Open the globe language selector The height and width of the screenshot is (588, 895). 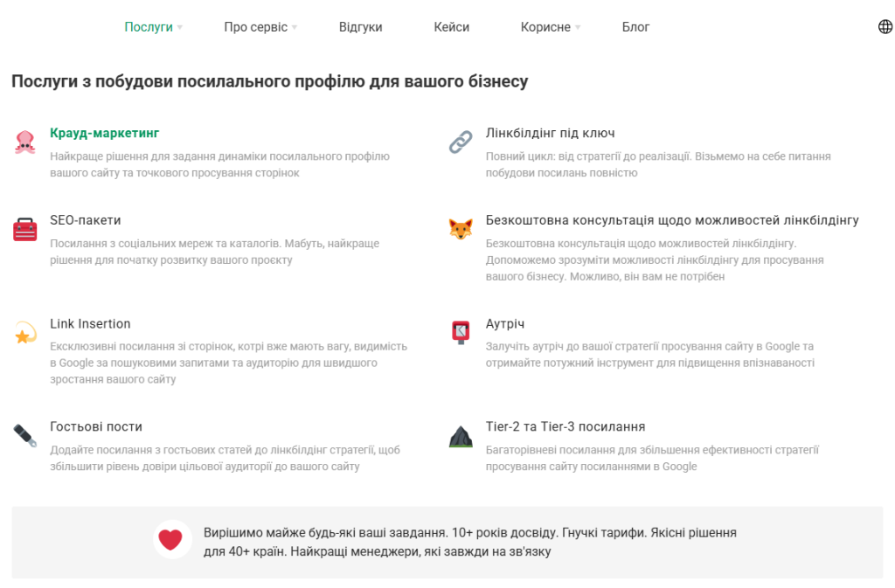coord(885,27)
